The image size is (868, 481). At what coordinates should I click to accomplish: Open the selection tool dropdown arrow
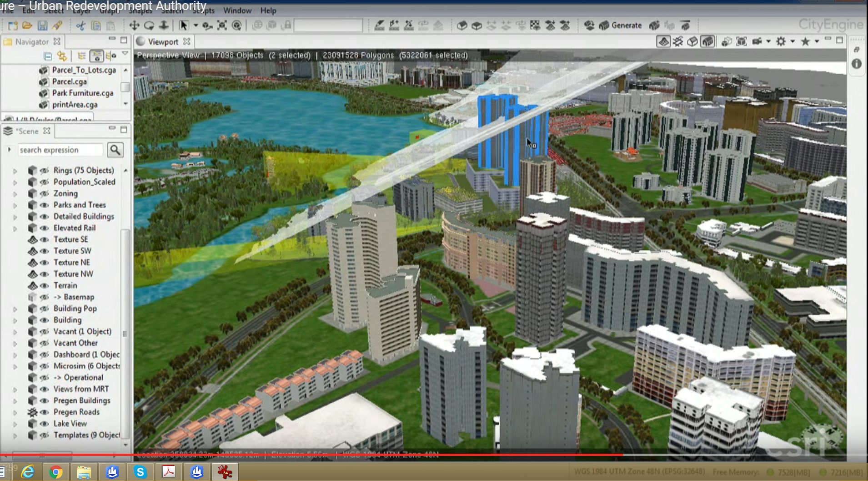[x=196, y=25]
